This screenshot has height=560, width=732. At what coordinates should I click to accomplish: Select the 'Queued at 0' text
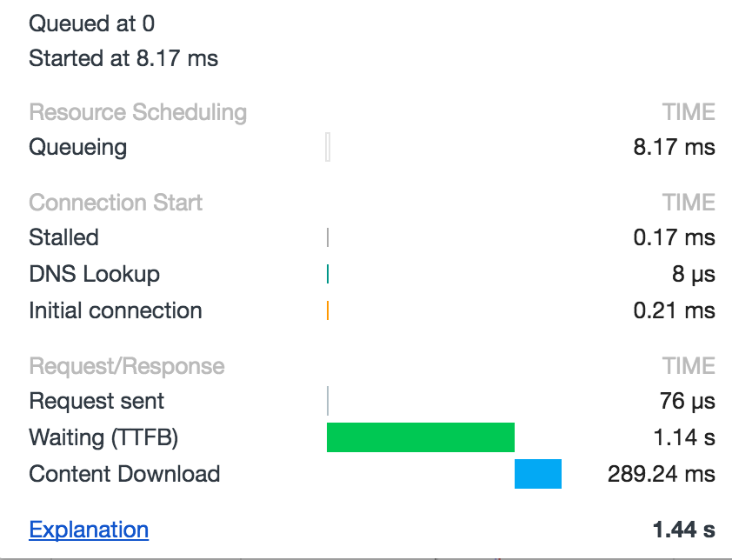click(91, 23)
